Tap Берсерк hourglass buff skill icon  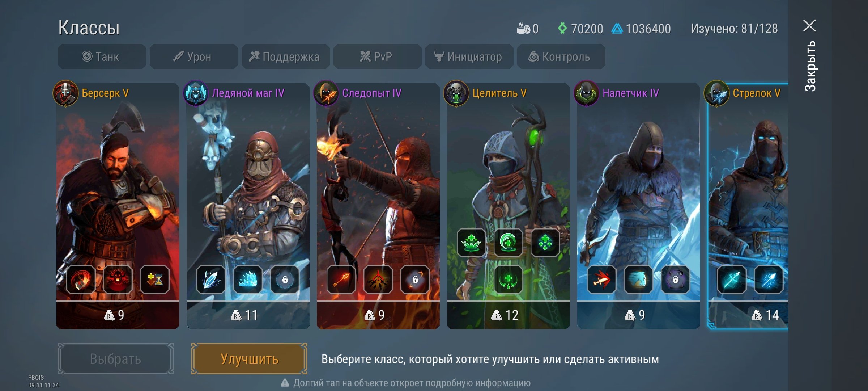(x=155, y=279)
